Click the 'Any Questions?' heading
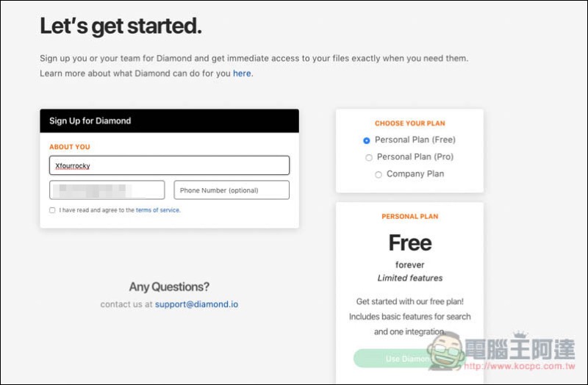This screenshot has height=385, width=588. point(169,287)
